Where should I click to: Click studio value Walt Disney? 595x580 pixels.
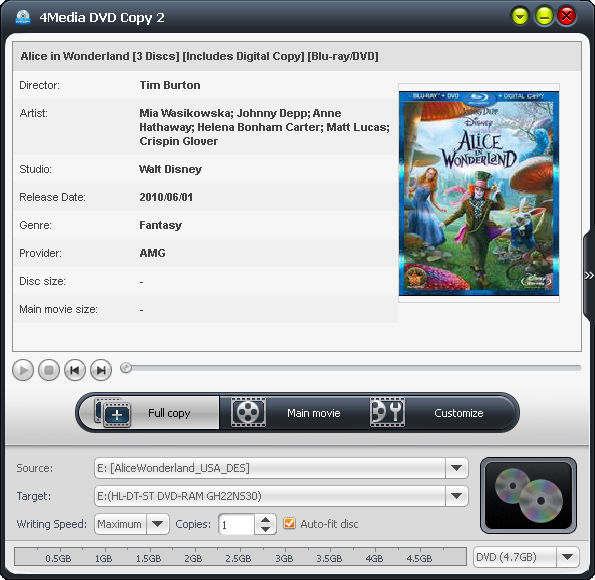[170, 169]
